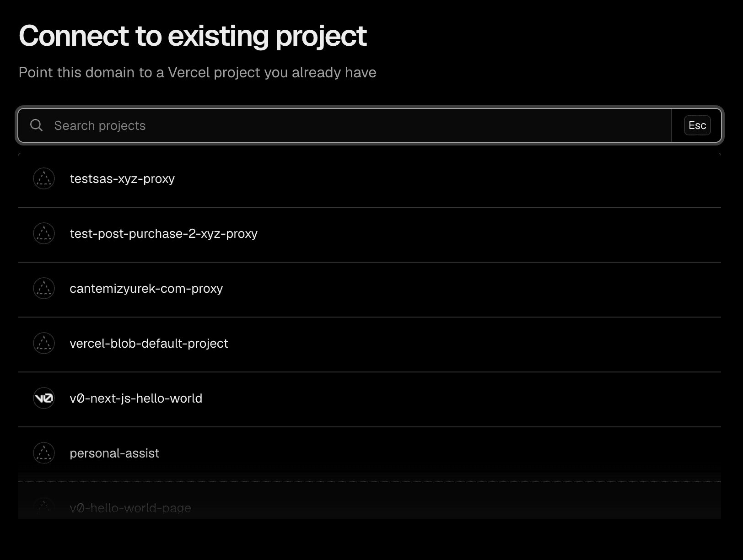The width and height of the screenshot is (743, 560).
Task: Click the Connect to existing project heading
Action: pos(193,36)
